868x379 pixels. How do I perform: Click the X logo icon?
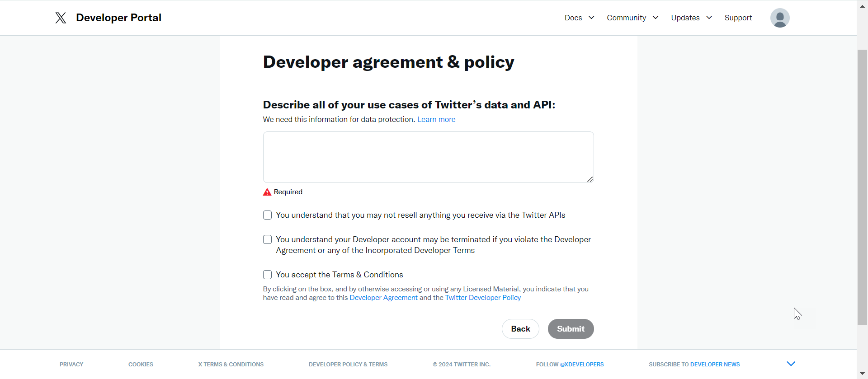[61, 18]
